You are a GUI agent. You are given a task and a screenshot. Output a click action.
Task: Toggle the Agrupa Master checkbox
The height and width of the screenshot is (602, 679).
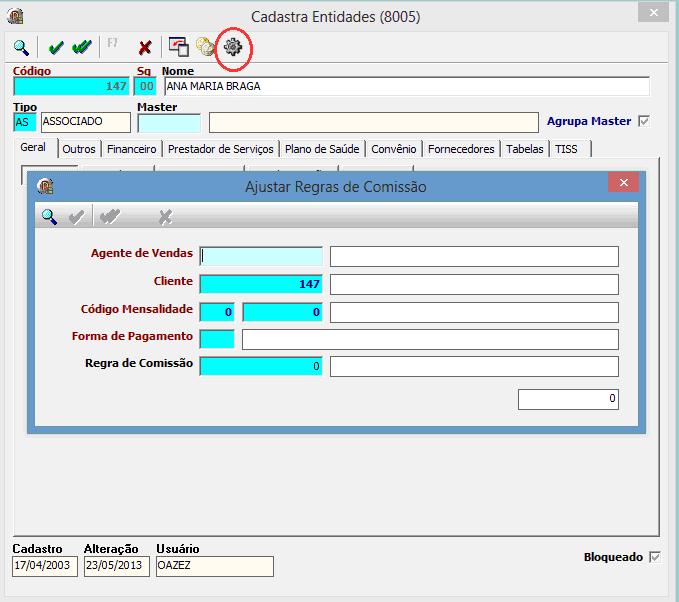click(x=644, y=121)
